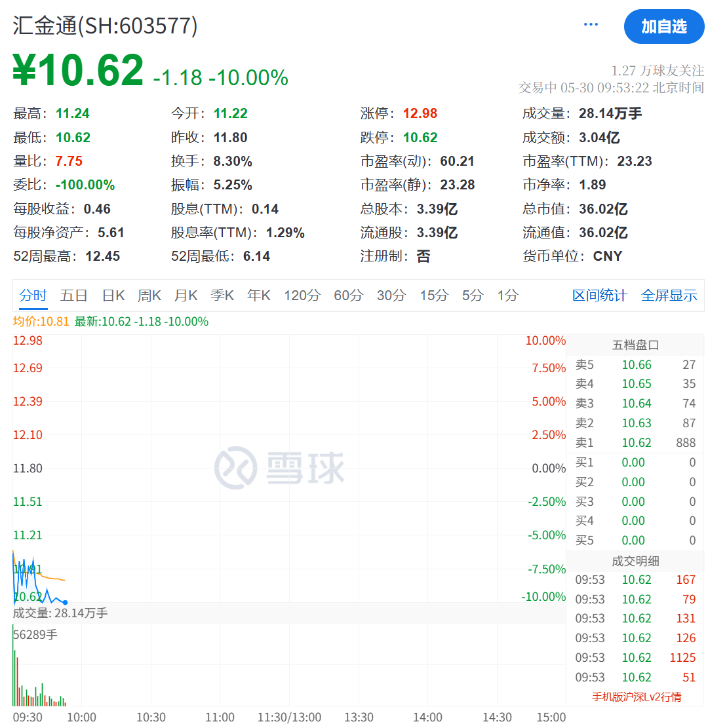
Task: Open the 区间统计 interval statistics tool
Action: click(599, 295)
